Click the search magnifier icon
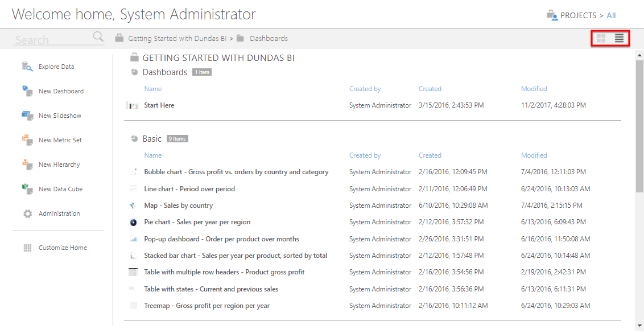 98,37
